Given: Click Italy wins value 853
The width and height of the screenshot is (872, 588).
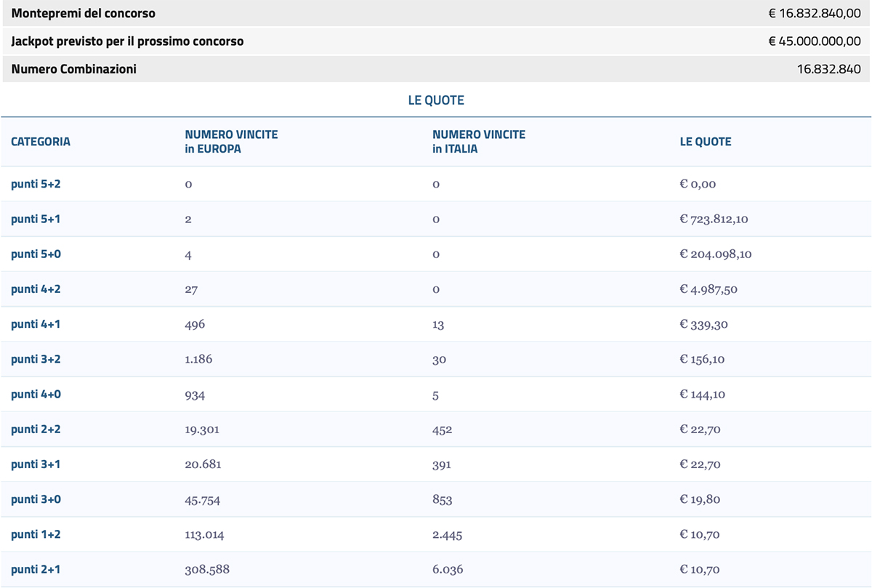Looking at the screenshot, I should [443, 499].
